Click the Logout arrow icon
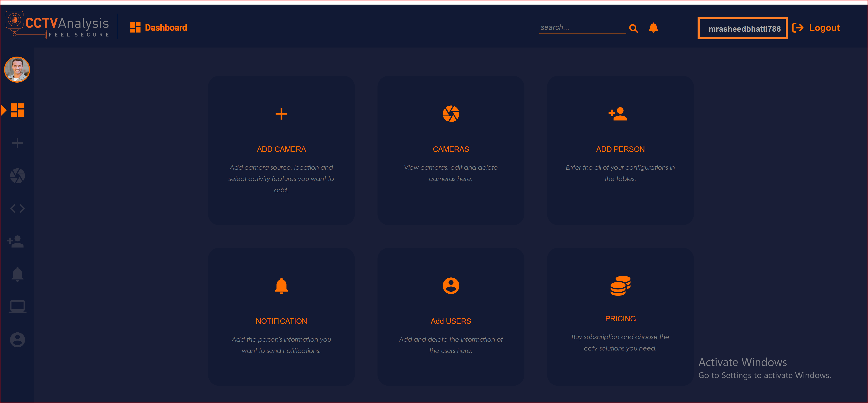Viewport: 868px width, 403px height. (797, 28)
